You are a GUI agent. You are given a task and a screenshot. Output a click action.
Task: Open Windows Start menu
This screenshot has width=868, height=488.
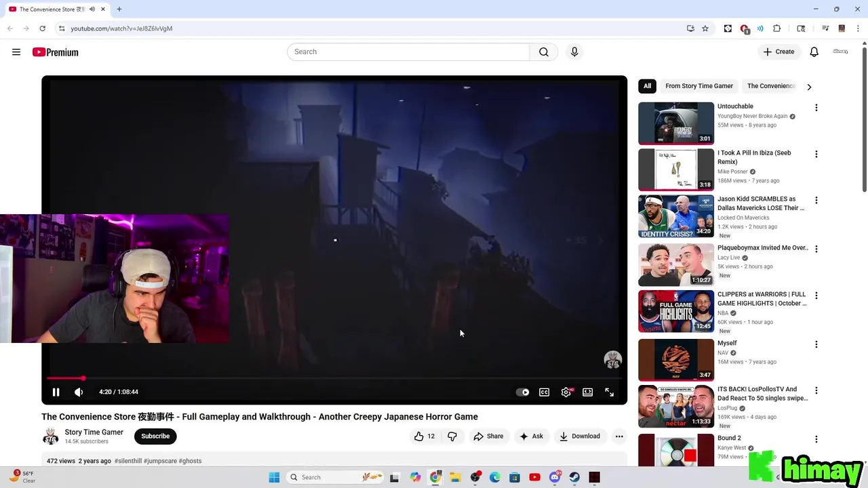pyautogui.click(x=274, y=477)
